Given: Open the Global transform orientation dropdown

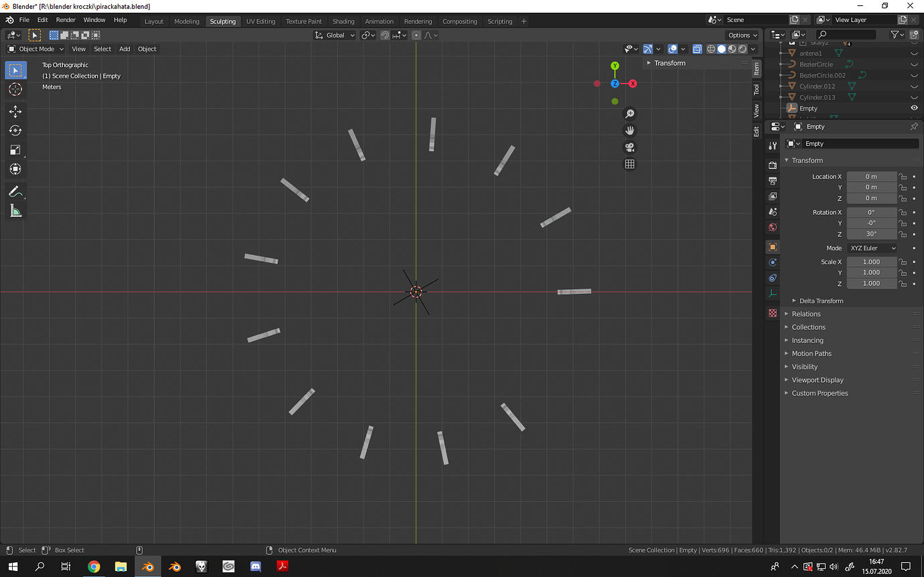Looking at the screenshot, I should [335, 35].
